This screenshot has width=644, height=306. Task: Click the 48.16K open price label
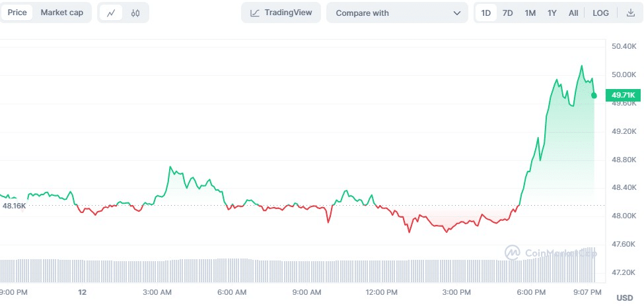click(14, 206)
